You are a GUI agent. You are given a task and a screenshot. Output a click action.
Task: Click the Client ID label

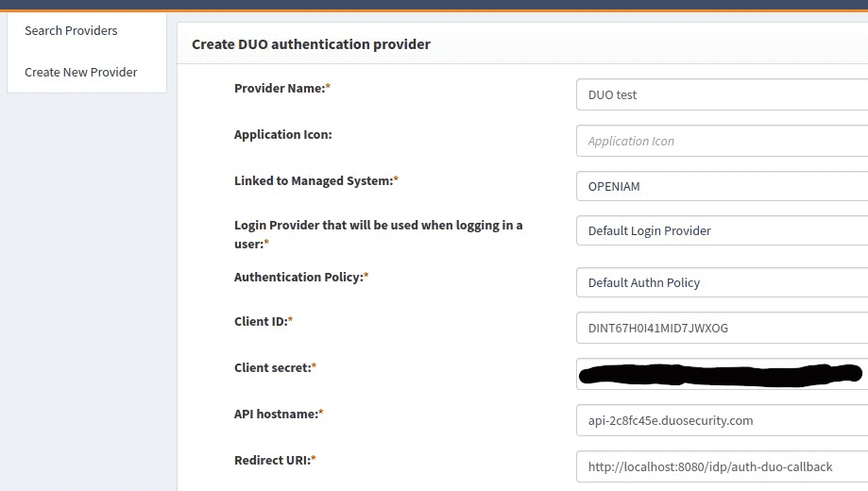(x=263, y=321)
